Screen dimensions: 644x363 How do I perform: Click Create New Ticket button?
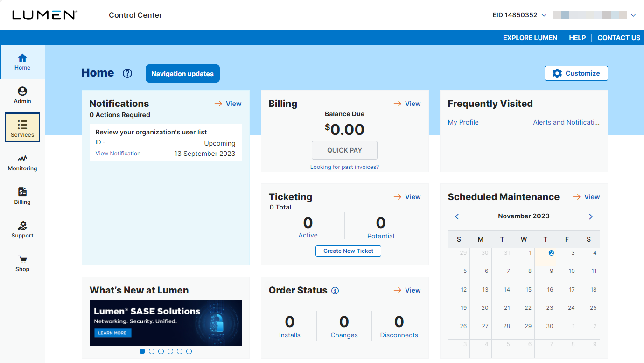[x=349, y=251]
